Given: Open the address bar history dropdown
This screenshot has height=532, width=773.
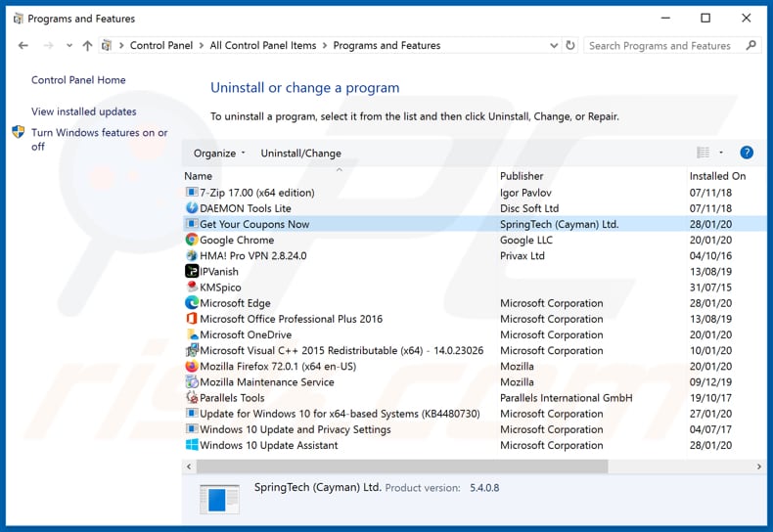Looking at the screenshot, I should [x=554, y=45].
